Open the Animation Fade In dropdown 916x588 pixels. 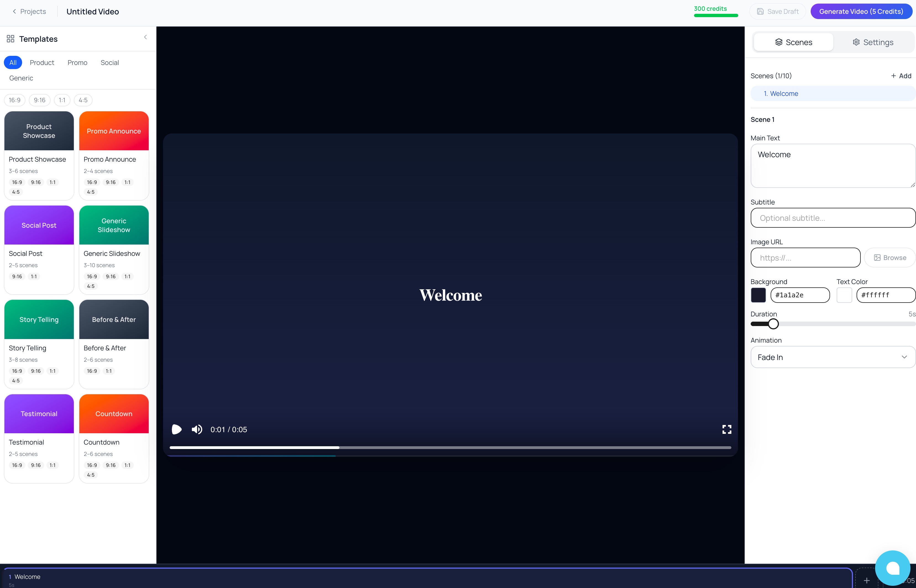coord(832,357)
